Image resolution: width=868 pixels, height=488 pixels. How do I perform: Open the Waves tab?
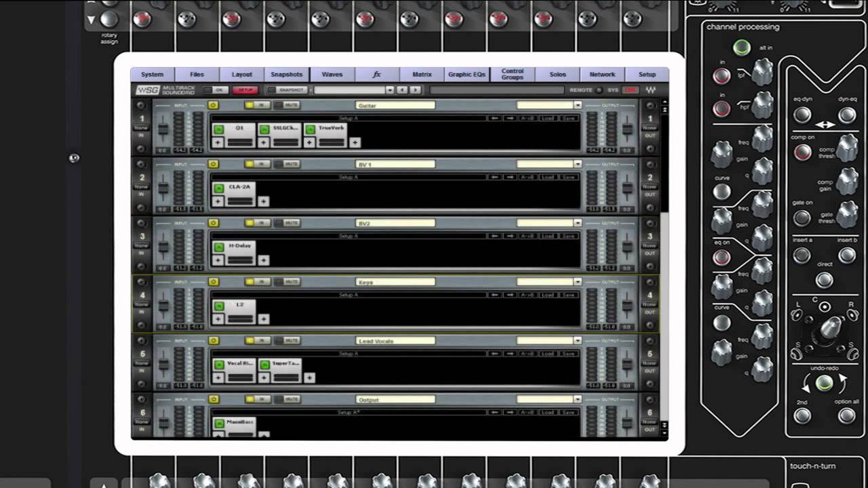(x=332, y=75)
